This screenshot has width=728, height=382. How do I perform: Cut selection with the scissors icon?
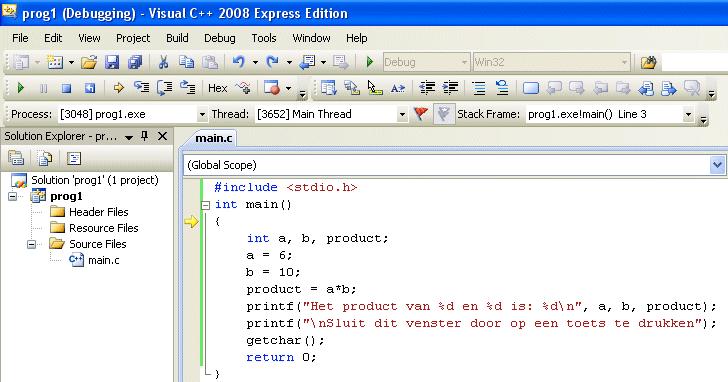(x=163, y=62)
